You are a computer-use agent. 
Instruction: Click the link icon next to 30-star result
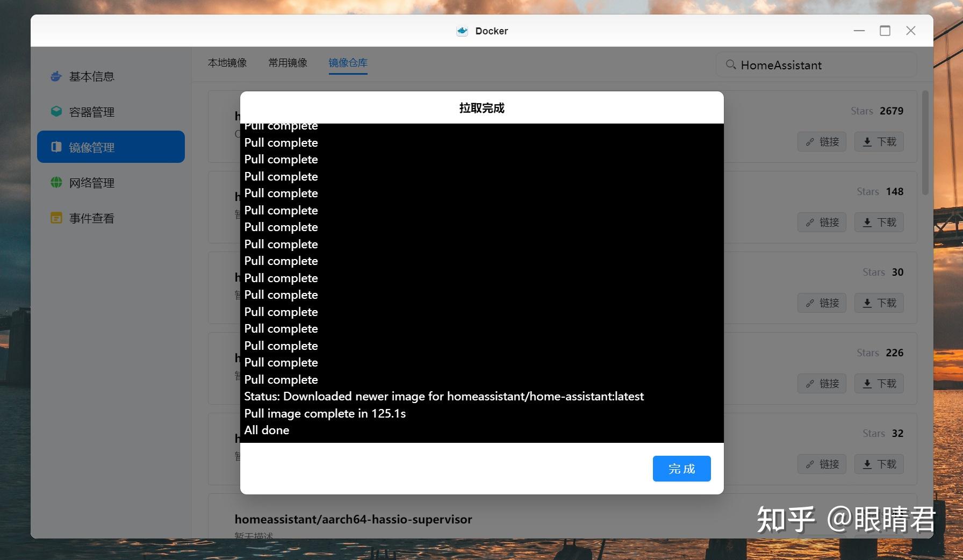point(809,303)
